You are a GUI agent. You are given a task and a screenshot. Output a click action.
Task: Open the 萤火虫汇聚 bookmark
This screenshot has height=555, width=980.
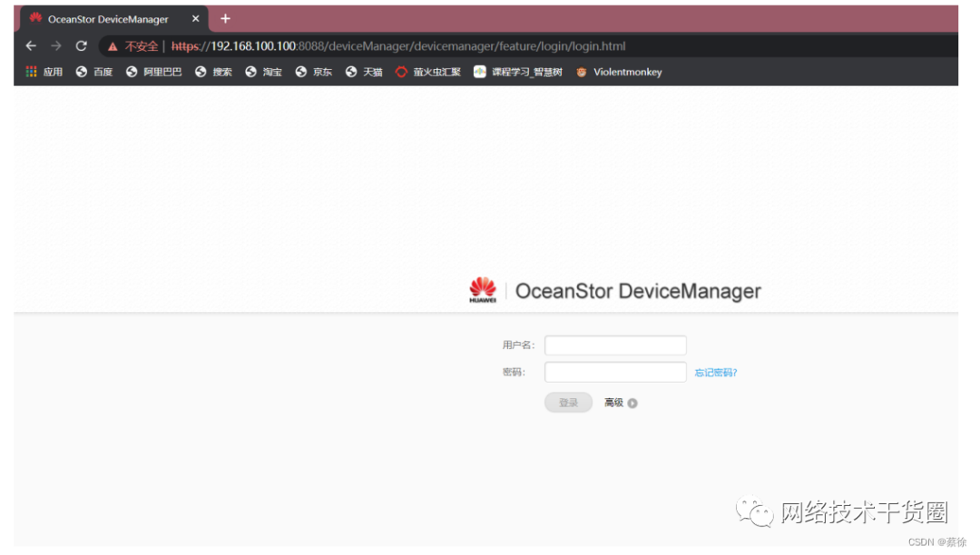coord(428,72)
